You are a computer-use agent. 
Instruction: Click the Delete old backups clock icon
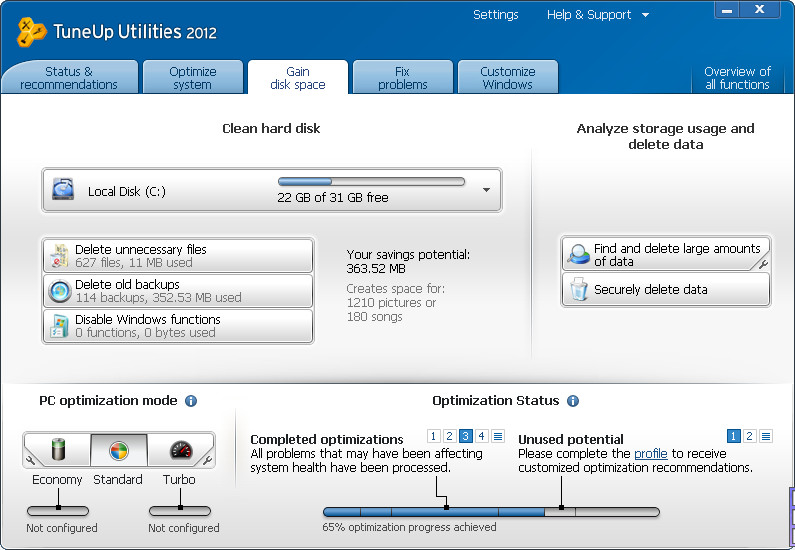pos(59,291)
